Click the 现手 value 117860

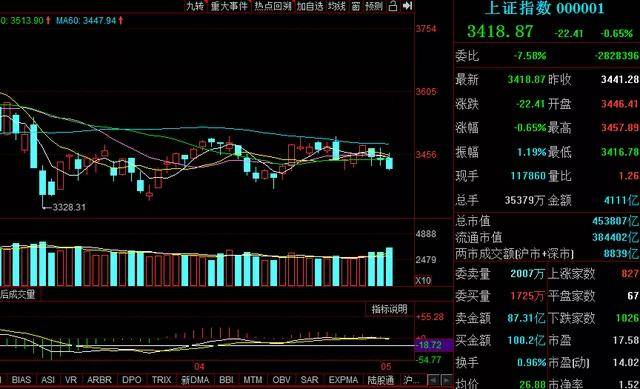point(528,176)
